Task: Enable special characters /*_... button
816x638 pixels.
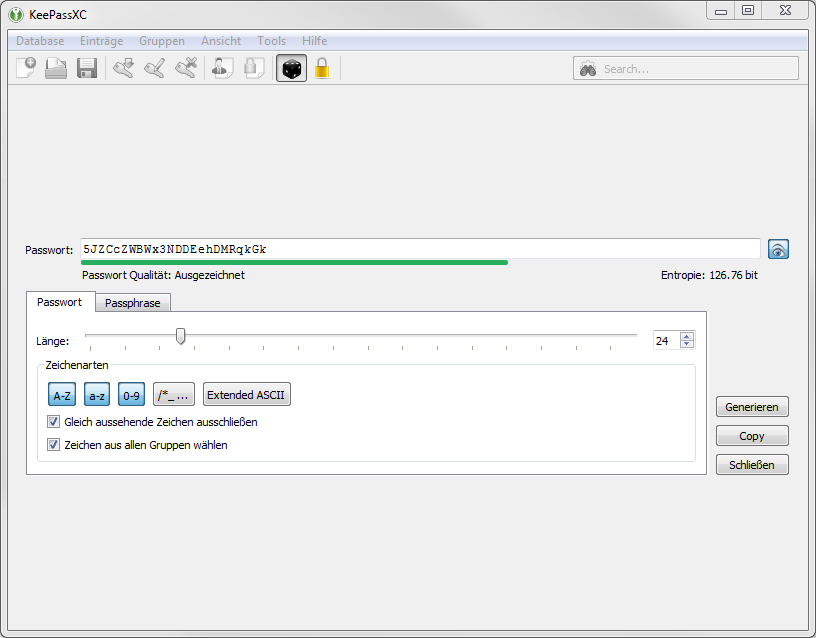Action: click(x=174, y=395)
